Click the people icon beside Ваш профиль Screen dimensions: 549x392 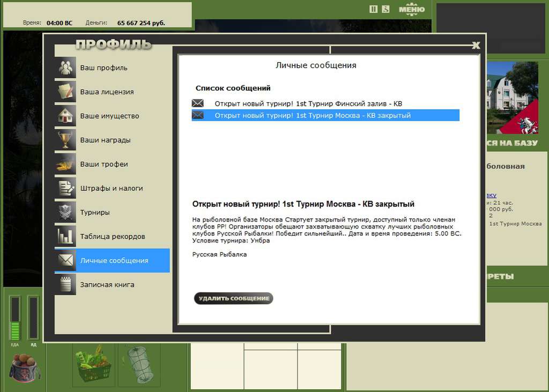(65, 68)
